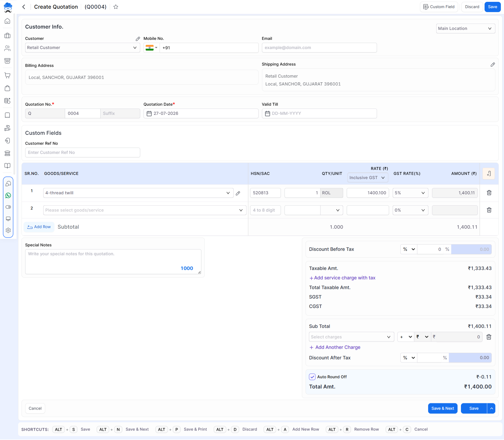The width and height of the screenshot is (504, 440).
Task: Click the Valid Till date field
Action: point(319,114)
